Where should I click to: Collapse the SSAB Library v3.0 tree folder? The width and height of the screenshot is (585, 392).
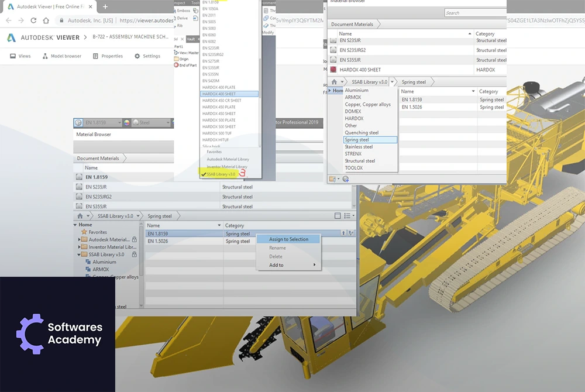(79, 255)
